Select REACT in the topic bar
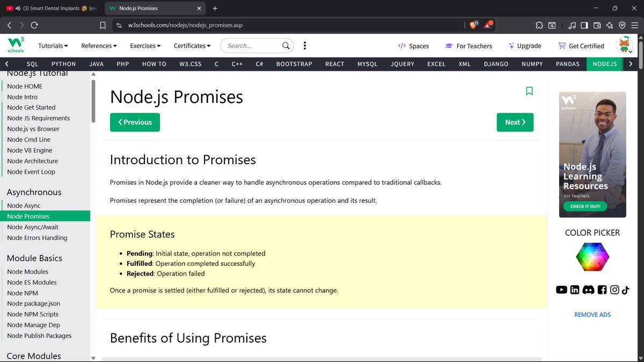644x362 pixels. (335, 64)
